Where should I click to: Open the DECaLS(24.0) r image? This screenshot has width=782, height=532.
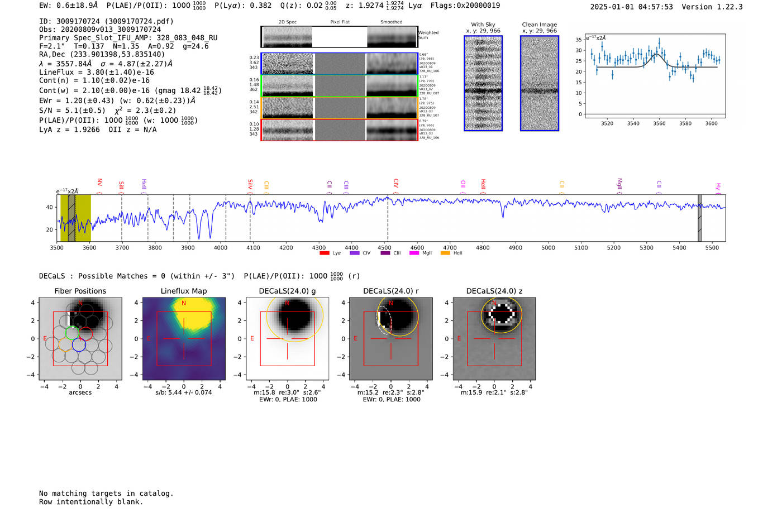(x=391, y=339)
